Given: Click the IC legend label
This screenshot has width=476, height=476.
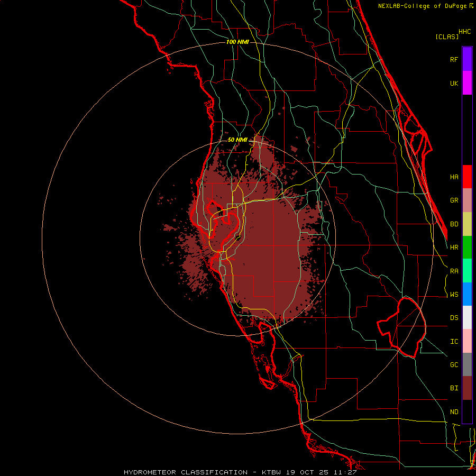Looking at the screenshot, I should tap(454, 342).
